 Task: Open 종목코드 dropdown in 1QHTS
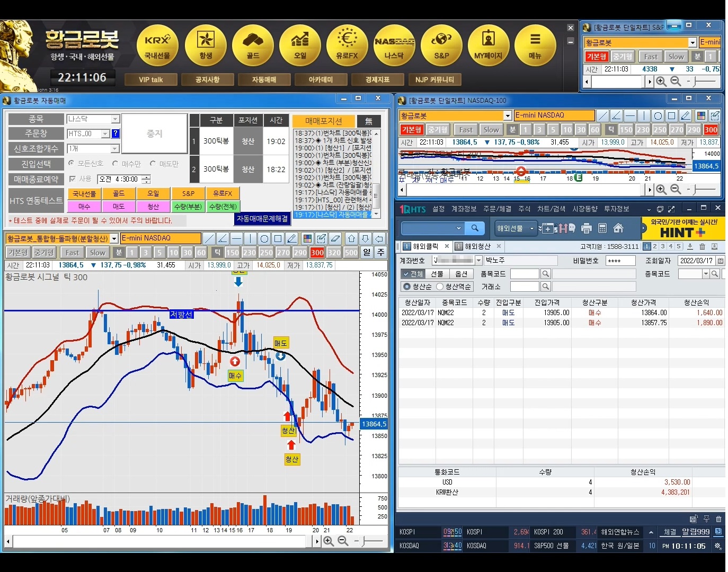pos(706,274)
